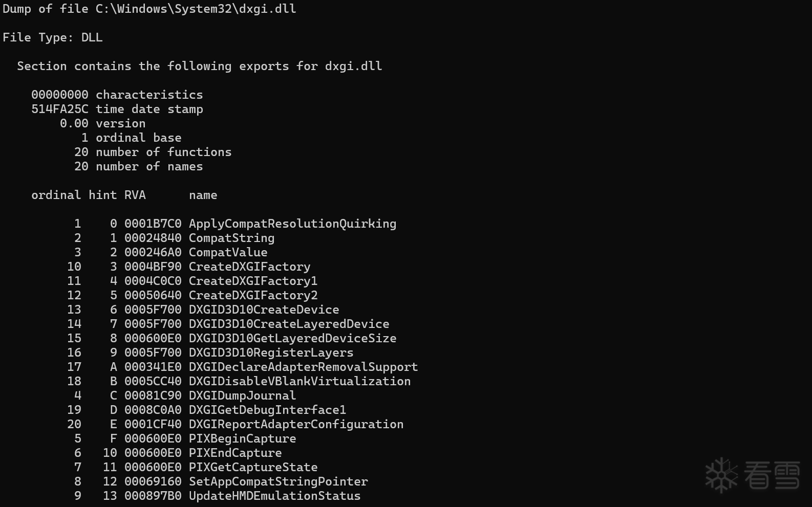The width and height of the screenshot is (812, 507).
Task: Click the CompatValue export name
Action: click(228, 253)
